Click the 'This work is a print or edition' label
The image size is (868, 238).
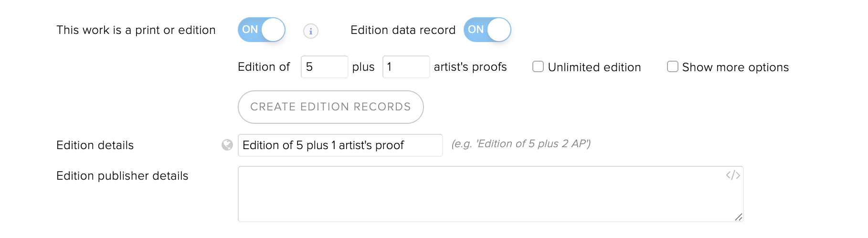[x=136, y=30]
